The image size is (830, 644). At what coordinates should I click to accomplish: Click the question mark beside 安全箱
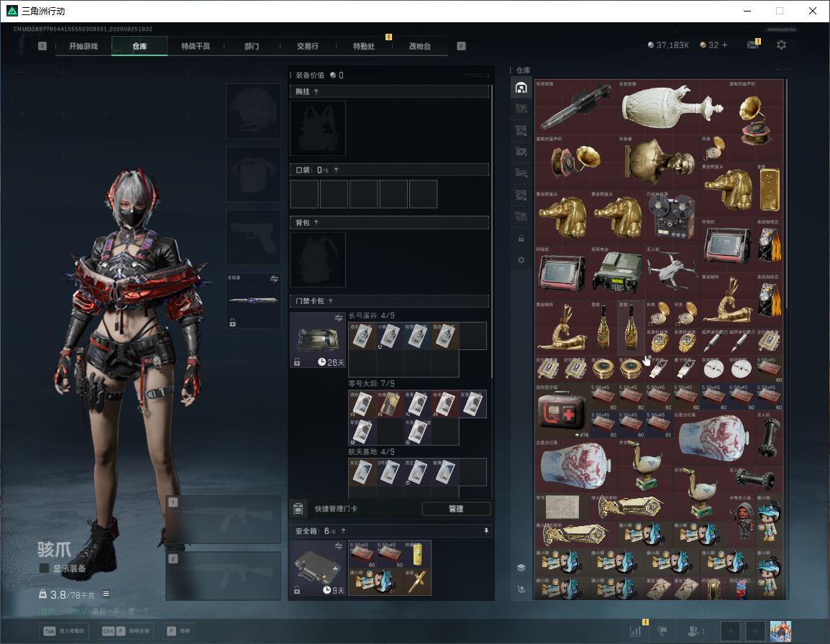point(343,530)
